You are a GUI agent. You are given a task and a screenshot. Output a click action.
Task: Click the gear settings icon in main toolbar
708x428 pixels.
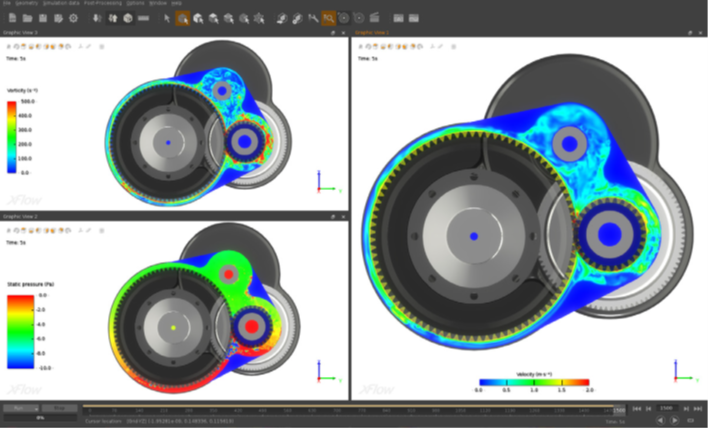73,19
